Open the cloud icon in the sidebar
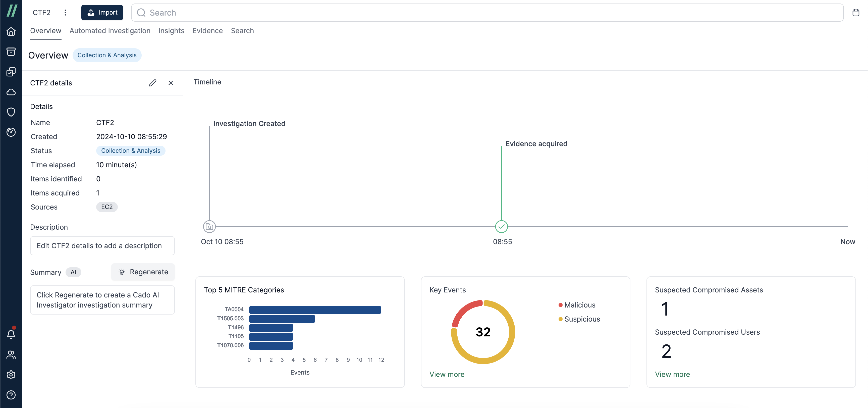Image resolution: width=868 pixels, height=408 pixels. coord(11,92)
